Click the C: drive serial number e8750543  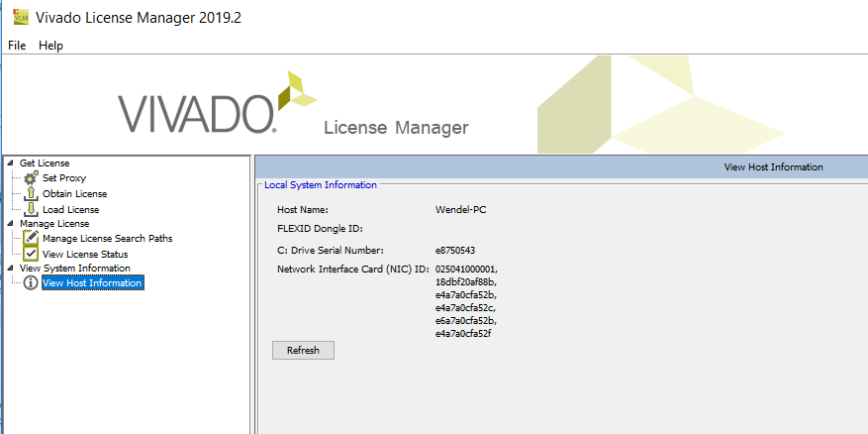[455, 250]
